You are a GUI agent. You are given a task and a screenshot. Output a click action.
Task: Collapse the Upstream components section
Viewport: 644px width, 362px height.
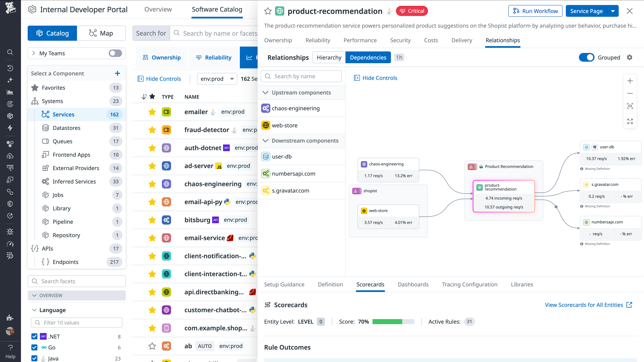(x=265, y=93)
